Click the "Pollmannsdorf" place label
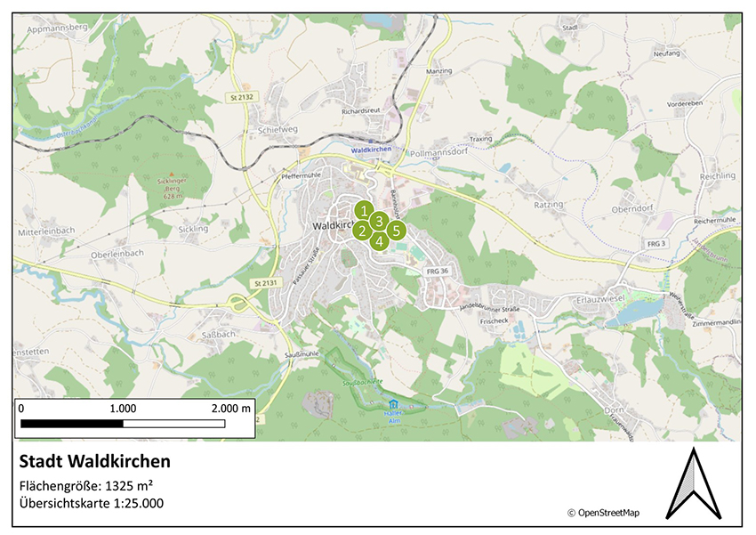Image resolution: width=756 pixels, height=535 pixels. click(x=438, y=152)
